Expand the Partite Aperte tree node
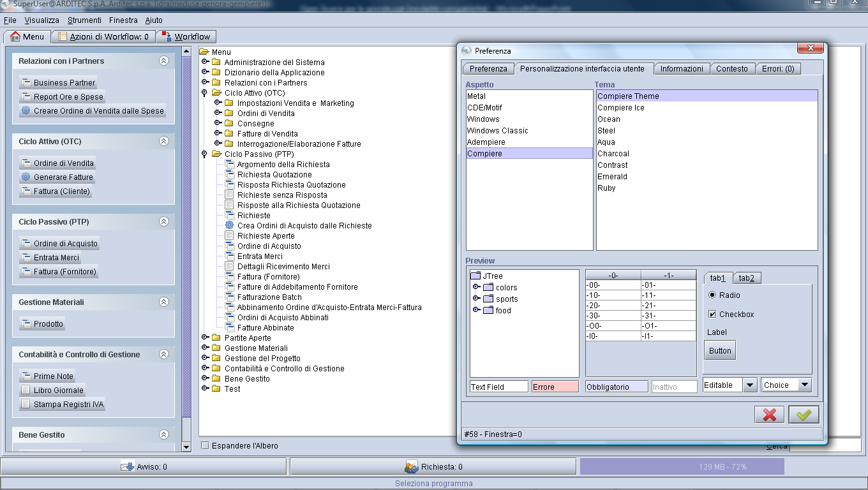The image size is (868, 490). 206,338
